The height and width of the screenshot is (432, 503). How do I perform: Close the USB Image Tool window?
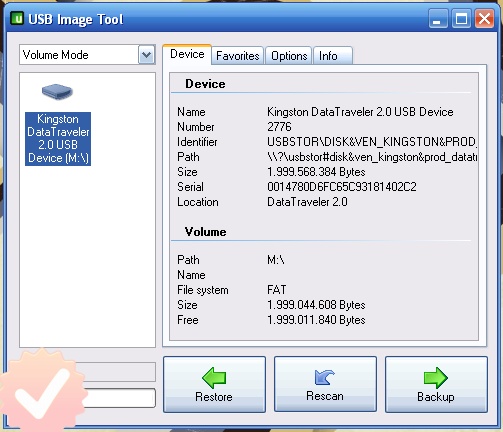484,19
